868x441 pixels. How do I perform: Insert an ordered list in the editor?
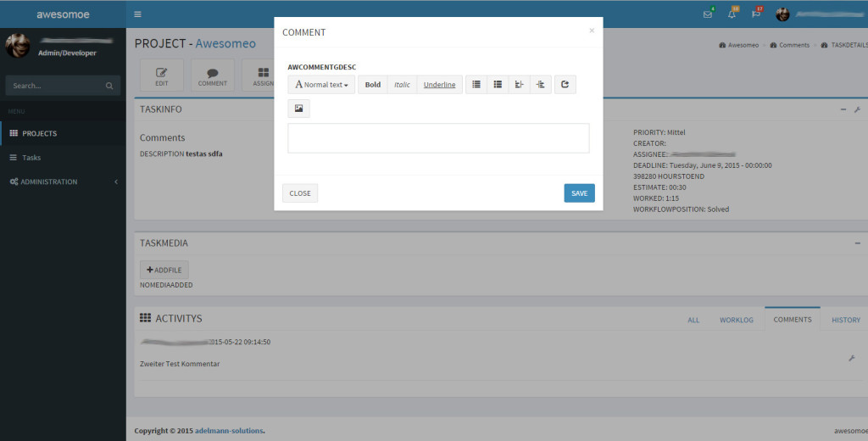click(x=498, y=85)
